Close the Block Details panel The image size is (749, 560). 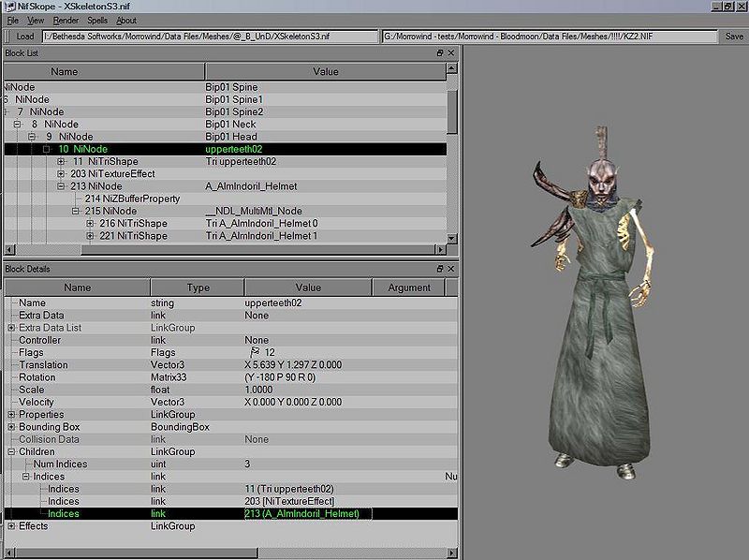(451, 269)
